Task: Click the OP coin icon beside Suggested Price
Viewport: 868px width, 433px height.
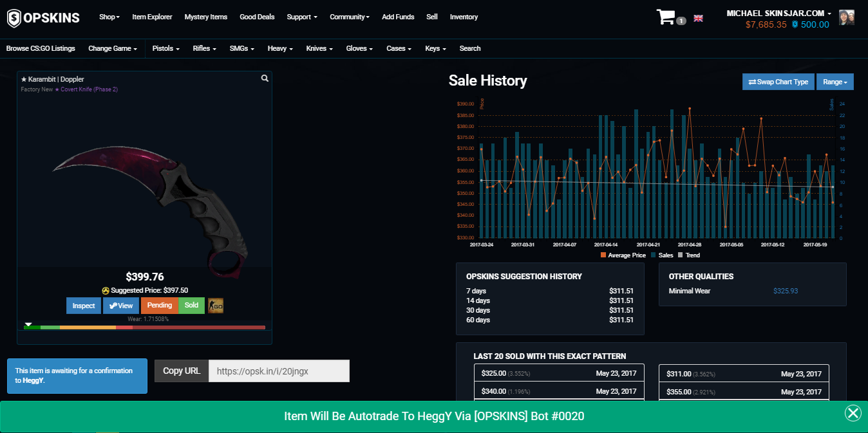Action: (105, 291)
